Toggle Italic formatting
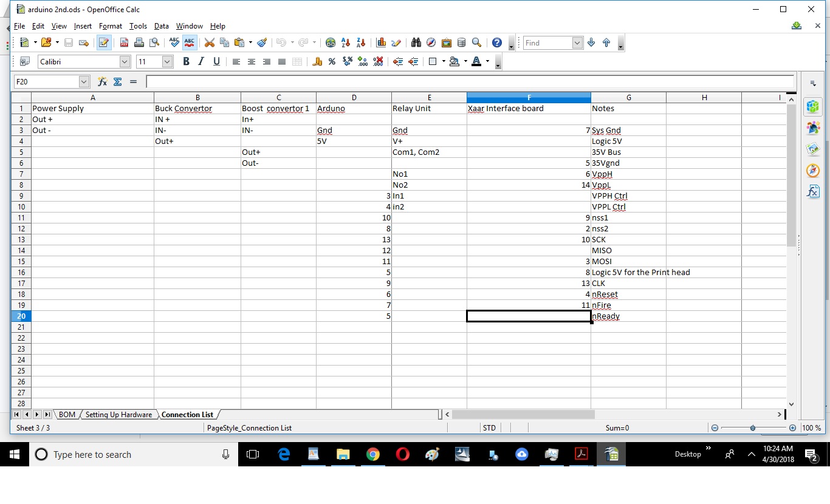 [x=201, y=61]
